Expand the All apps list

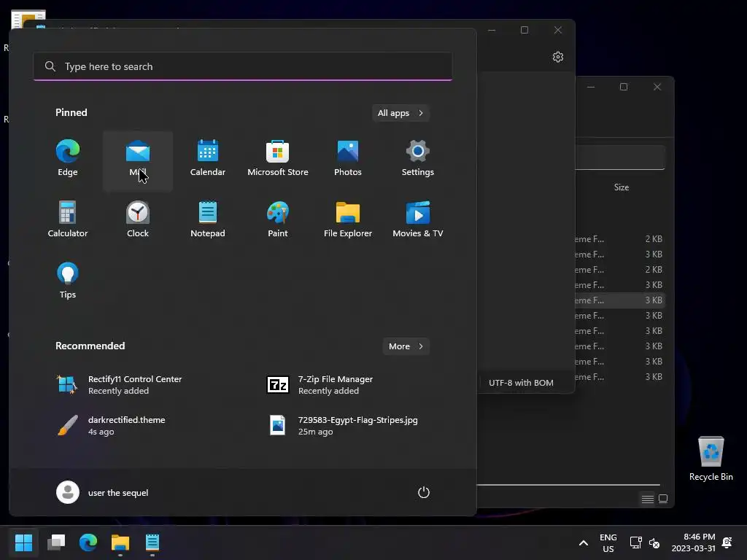[400, 113]
